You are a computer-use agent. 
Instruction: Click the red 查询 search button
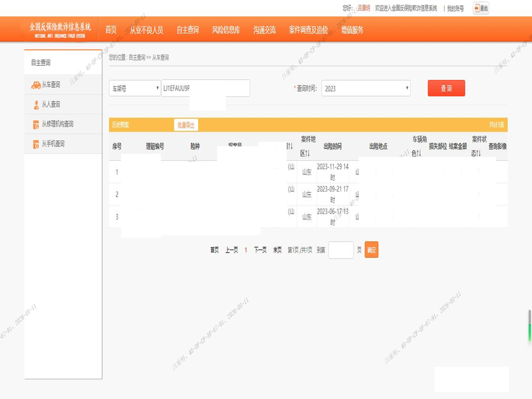click(x=446, y=88)
